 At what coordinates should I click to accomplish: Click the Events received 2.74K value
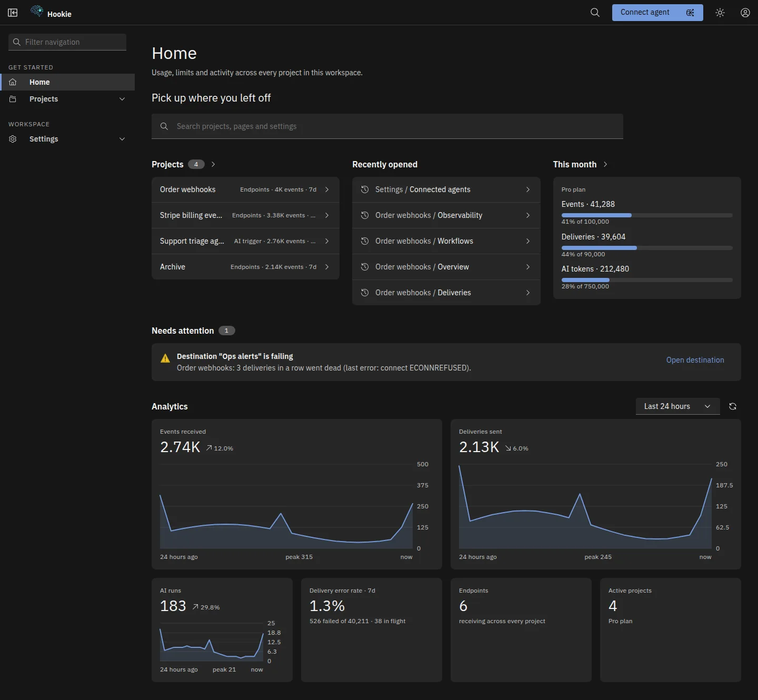180,447
